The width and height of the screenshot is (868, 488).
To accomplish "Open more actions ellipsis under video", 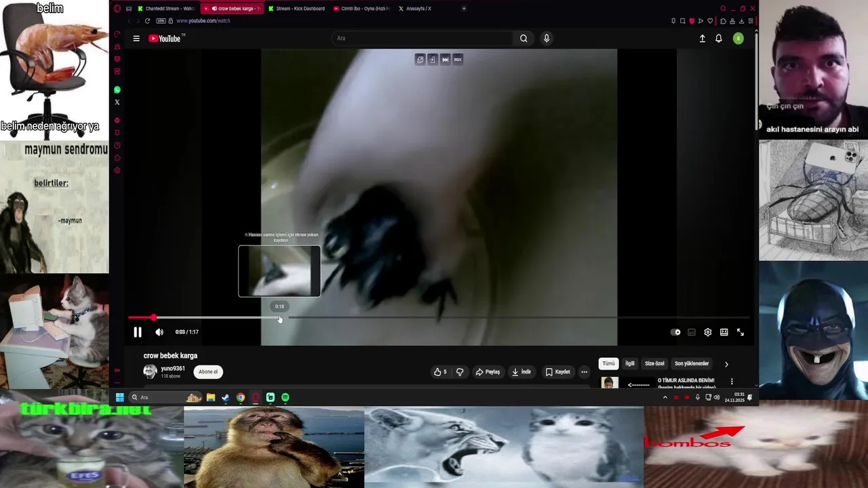I will (x=584, y=372).
